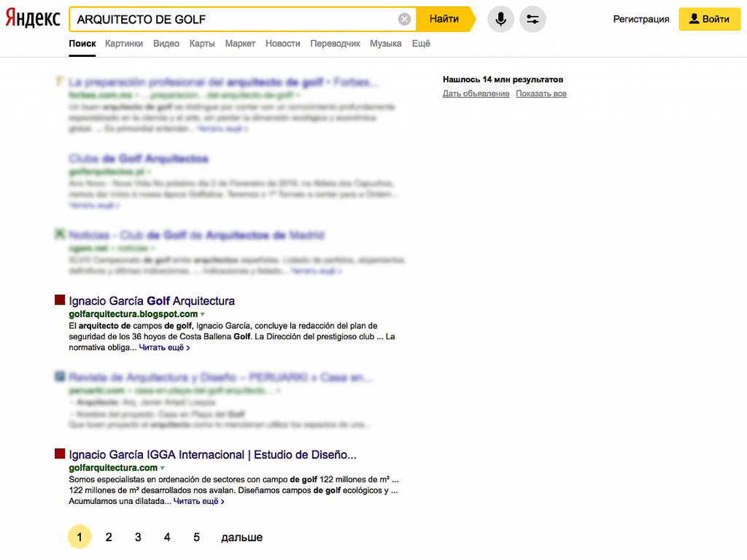Click the red favicon of IGGA Internacional result
The height and width of the screenshot is (560, 747).
click(x=60, y=454)
